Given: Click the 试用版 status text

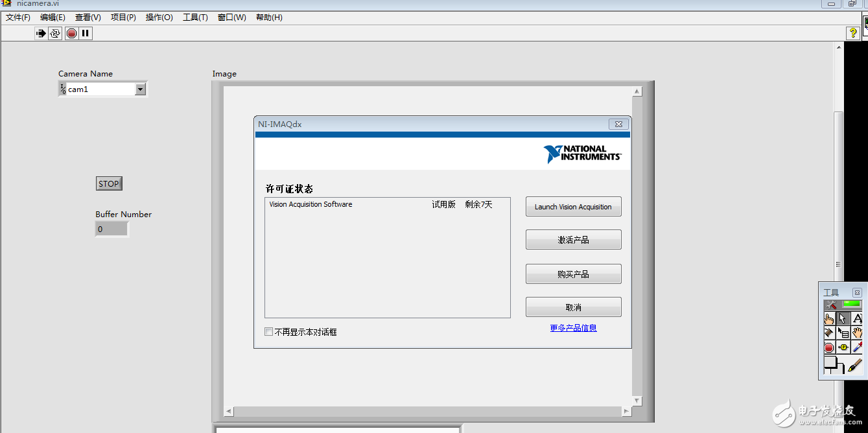Looking at the screenshot, I should (444, 204).
